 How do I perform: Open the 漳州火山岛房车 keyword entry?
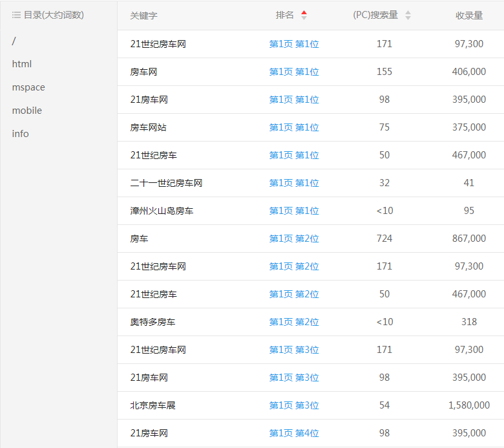pos(162,211)
